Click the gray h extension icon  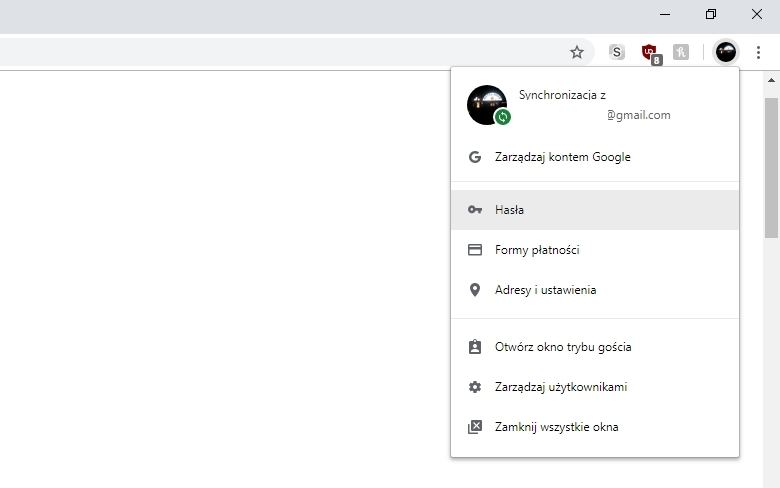681,52
